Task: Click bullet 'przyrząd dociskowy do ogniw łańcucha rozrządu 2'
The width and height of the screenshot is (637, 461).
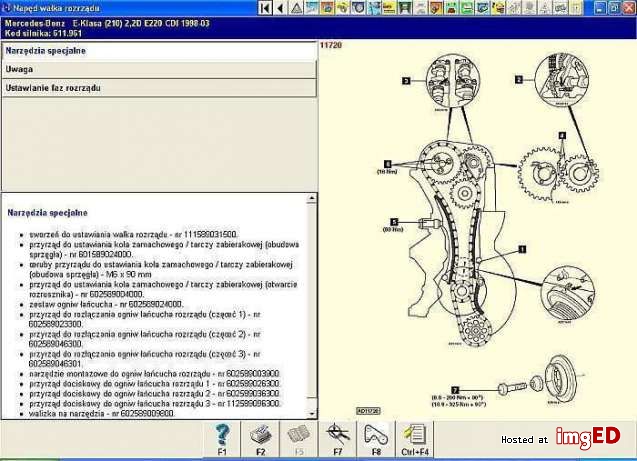Action: 154,394
